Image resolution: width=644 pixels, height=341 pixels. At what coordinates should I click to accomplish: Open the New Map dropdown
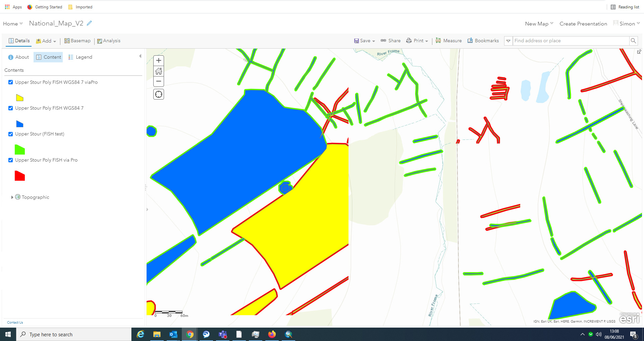pos(538,23)
